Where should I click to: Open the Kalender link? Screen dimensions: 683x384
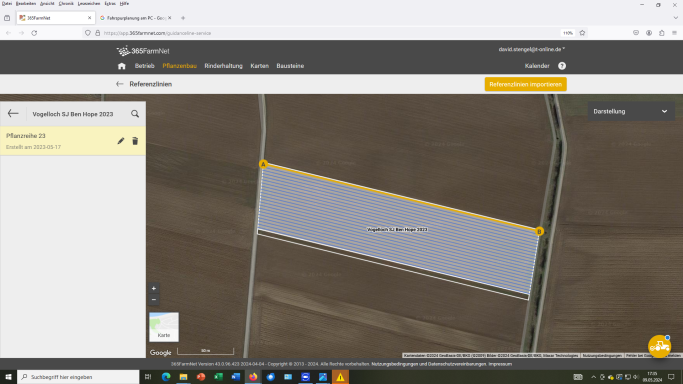[x=537, y=66]
